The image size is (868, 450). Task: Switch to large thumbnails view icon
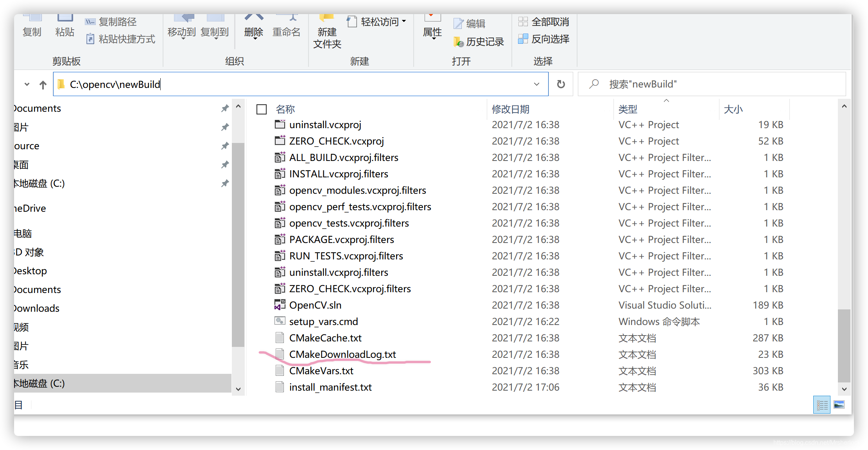(x=839, y=405)
